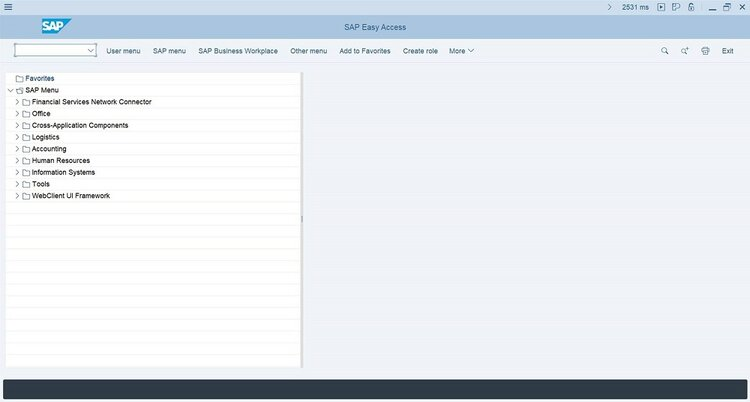Click the Accounting folder icon
Screen dimensions: 750x402
(26, 149)
